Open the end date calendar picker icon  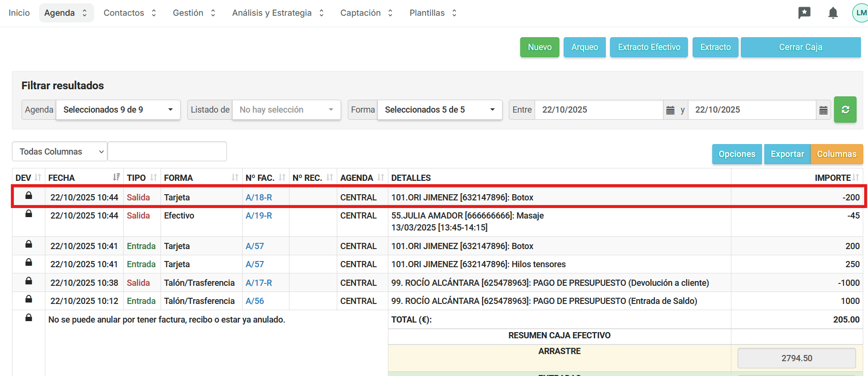(823, 110)
